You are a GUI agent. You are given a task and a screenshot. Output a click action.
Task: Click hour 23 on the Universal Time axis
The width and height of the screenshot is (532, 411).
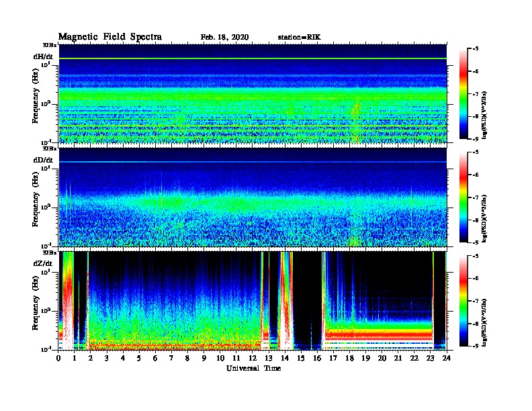430,358
